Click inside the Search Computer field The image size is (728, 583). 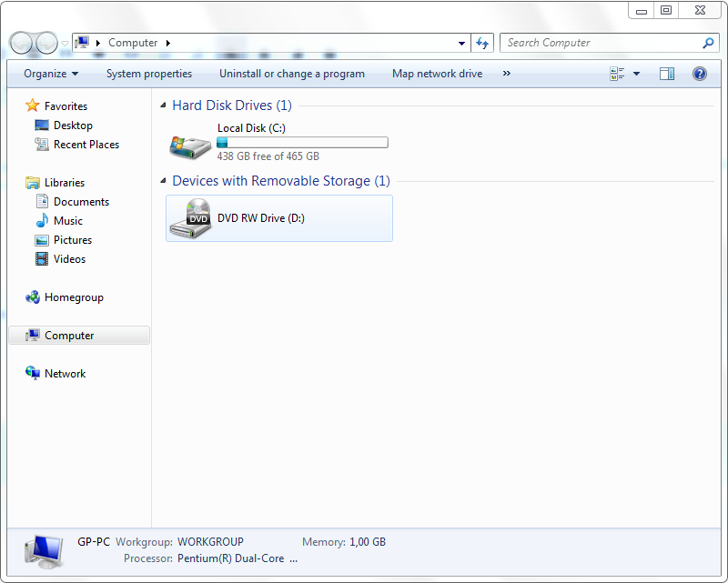point(601,43)
